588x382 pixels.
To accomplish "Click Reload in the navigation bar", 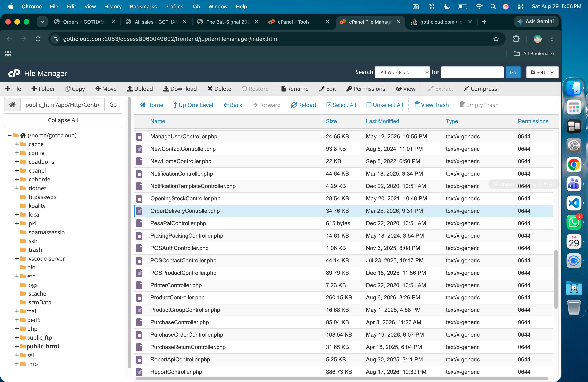I will [303, 105].
